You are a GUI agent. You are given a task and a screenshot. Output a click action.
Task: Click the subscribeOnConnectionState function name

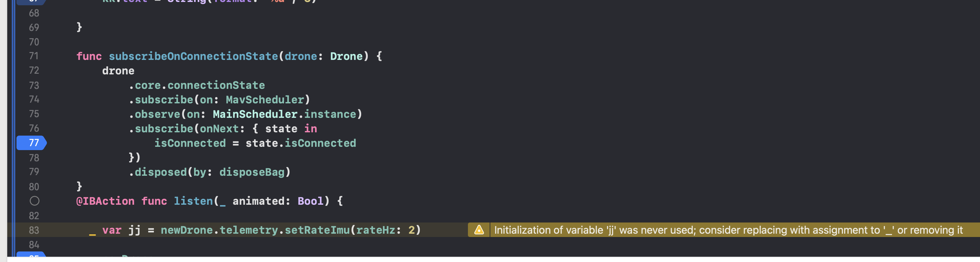193,56
